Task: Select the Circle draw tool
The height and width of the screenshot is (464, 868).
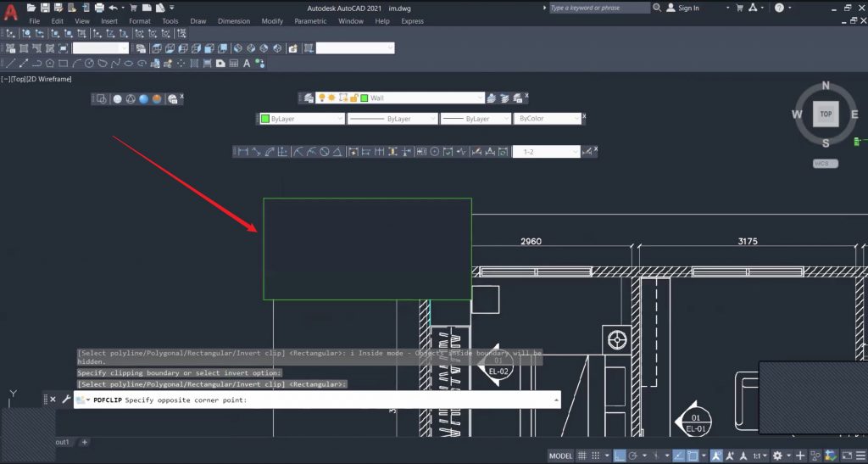Action: (x=90, y=63)
